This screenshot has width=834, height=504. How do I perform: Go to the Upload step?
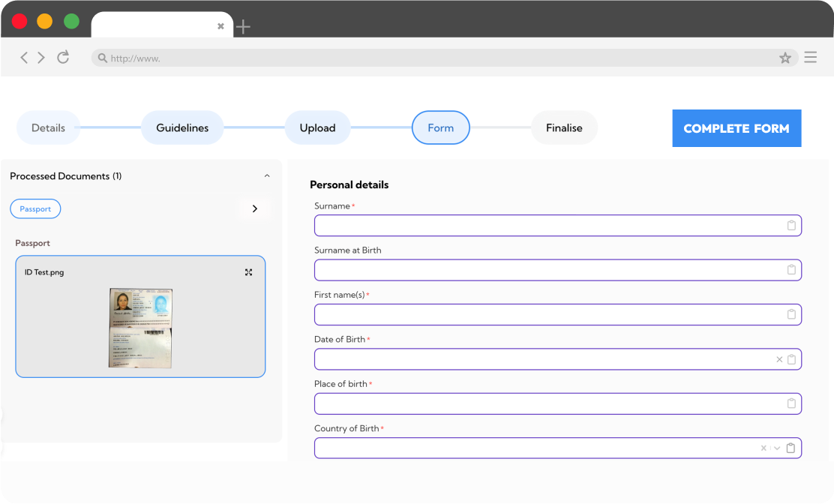point(317,128)
